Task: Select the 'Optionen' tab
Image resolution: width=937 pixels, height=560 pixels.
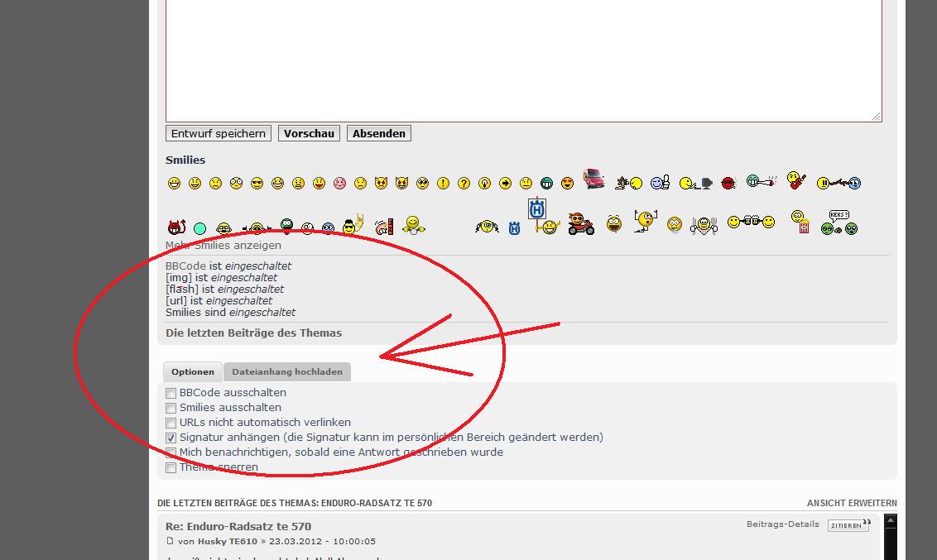Action: point(193,372)
